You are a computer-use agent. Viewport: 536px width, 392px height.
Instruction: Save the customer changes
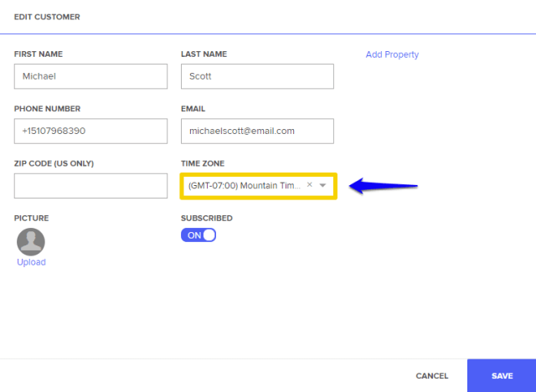click(502, 375)
